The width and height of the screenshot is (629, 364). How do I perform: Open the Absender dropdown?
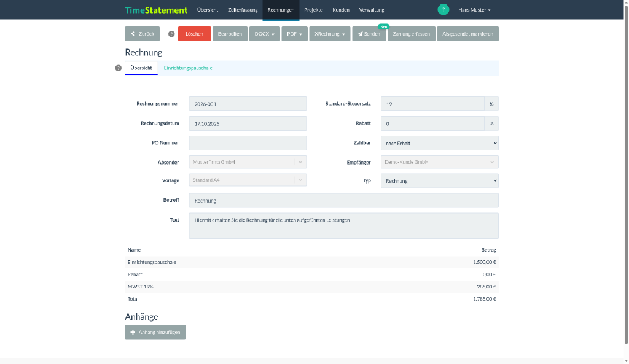[x=248, y=162]
